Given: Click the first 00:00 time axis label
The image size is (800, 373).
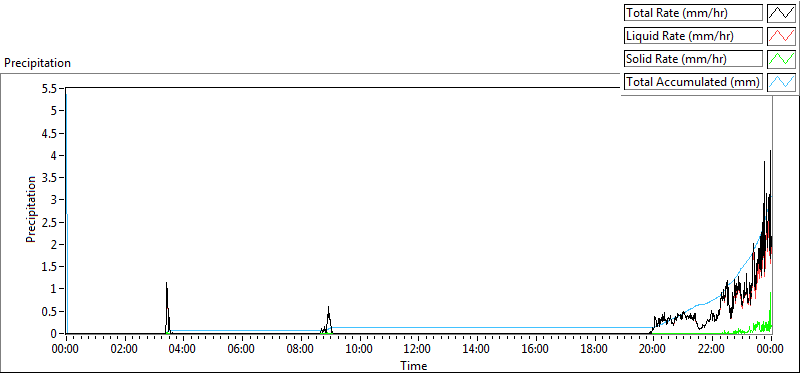Looking at the screenshot, I should (x=65, y=350).
